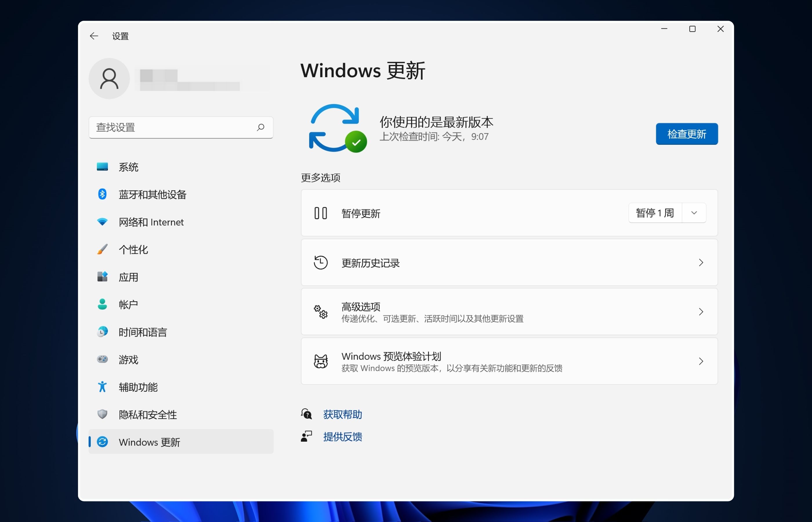Click the search magnifier icon

click(260, 127)
